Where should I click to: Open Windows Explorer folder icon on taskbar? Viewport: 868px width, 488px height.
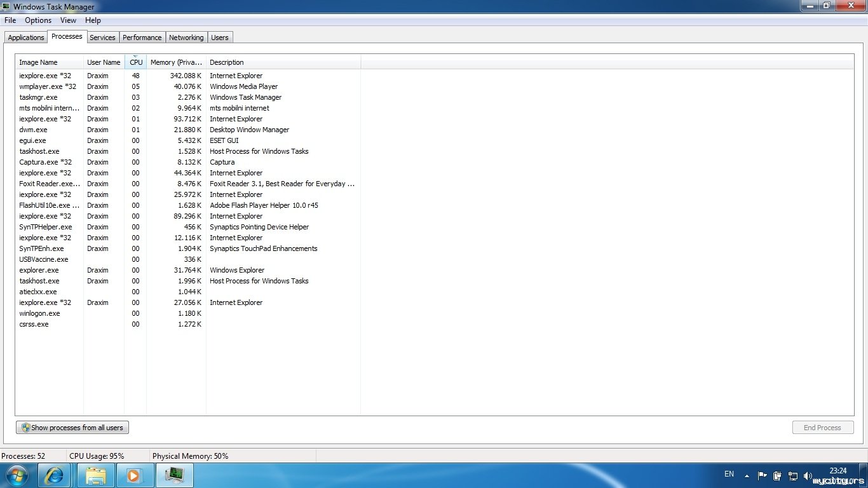[x=96, y=475]
